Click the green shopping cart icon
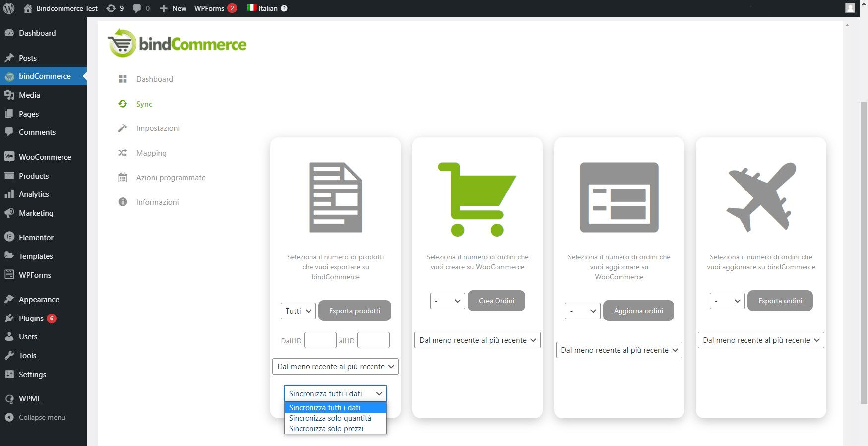This screenshot has height=446, width=868. (477, 199)
